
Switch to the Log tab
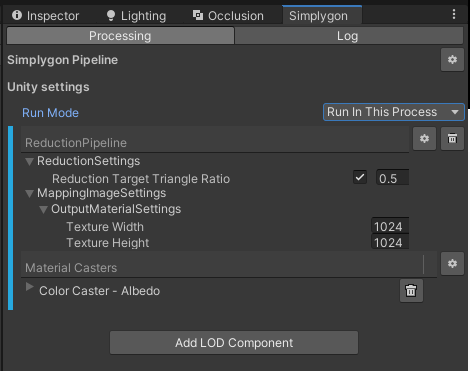tap(349, 36)
